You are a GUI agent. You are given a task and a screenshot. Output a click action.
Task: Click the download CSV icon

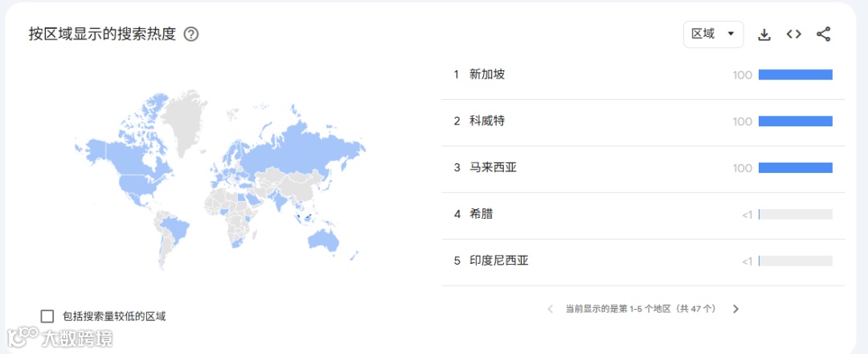(764, 35)
